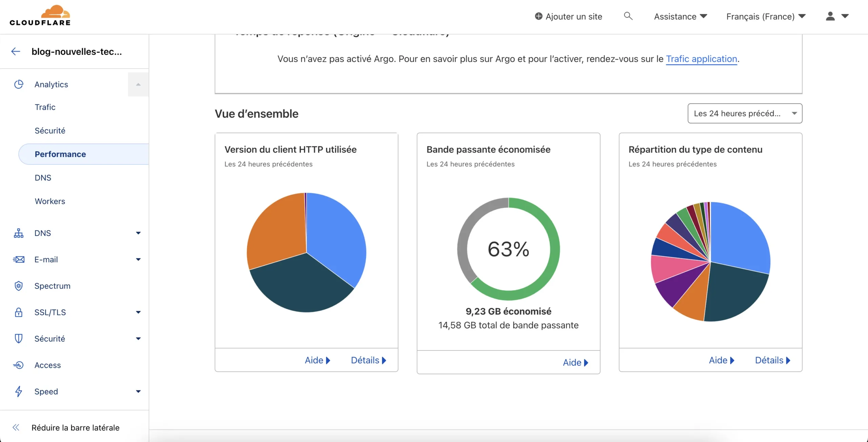This screenshot has width=868, height=442.
Task: Open the Workers analytics subpage
Action: click(x=50, y=201)
